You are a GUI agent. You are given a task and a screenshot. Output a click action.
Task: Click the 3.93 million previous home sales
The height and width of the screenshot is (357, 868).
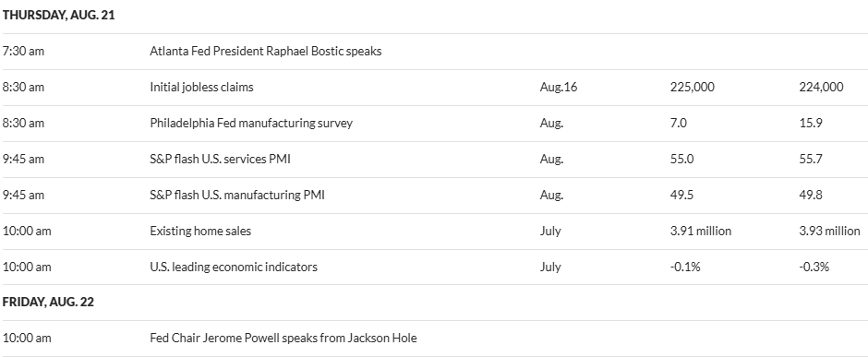click(x=829, y=231)
